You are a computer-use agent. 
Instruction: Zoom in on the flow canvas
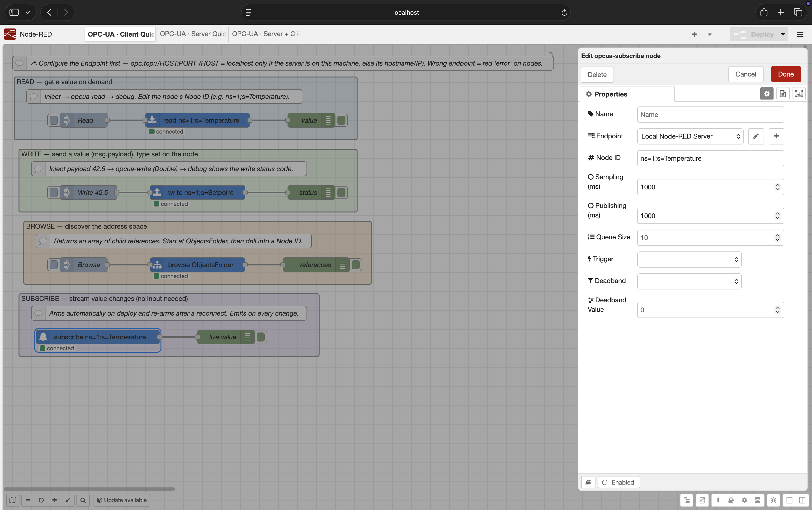tap(54, 500)
